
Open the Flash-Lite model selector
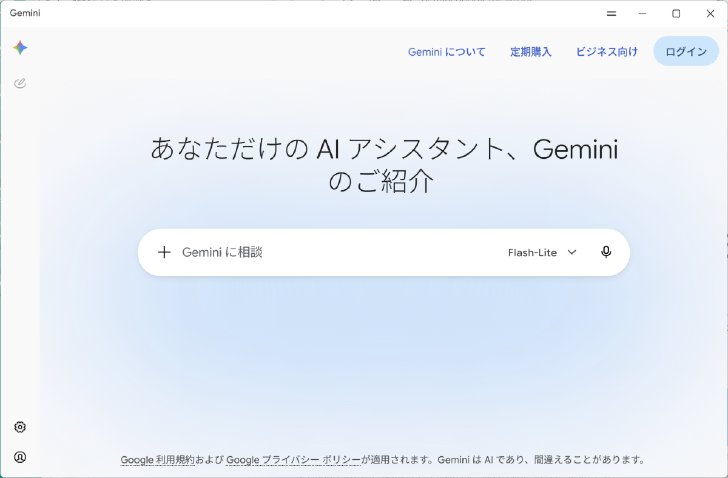542,252
